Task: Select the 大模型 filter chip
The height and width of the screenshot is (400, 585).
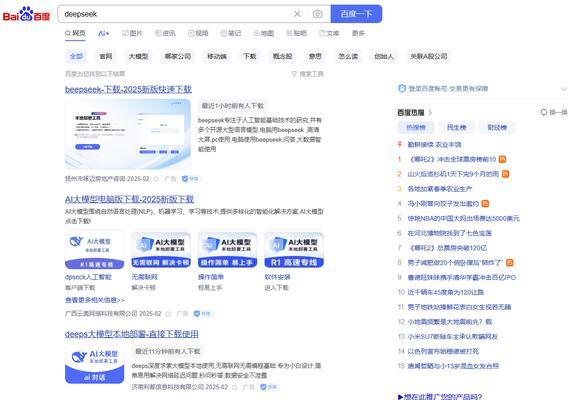Action: [x=138, y=56]
